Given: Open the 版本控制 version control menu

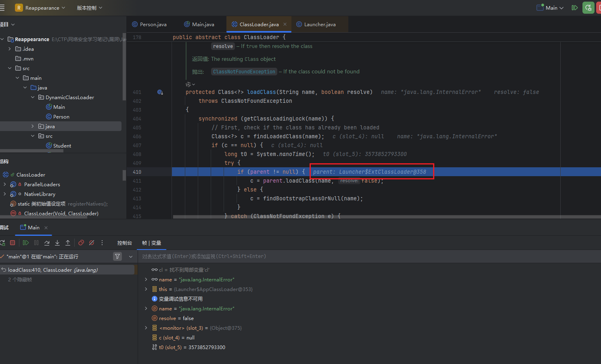Looking at the screenshot, I should pyautogui.click(x=89, y=8).
